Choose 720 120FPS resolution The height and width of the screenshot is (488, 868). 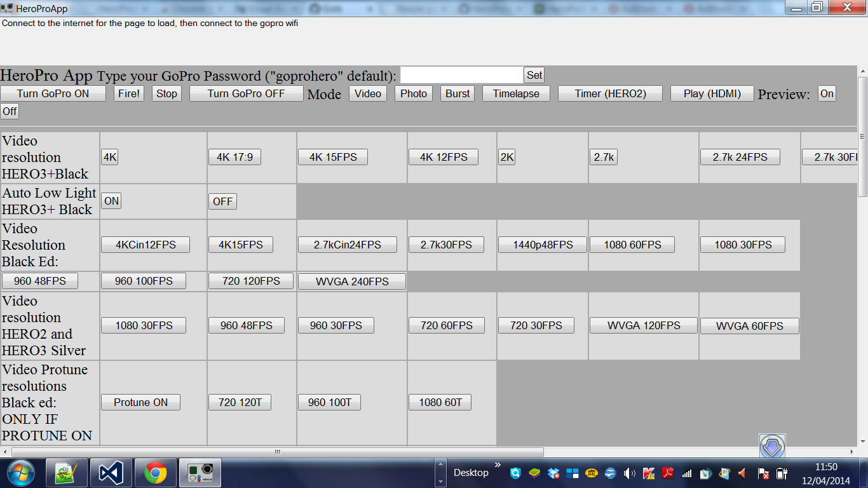(x=251, y=281)
